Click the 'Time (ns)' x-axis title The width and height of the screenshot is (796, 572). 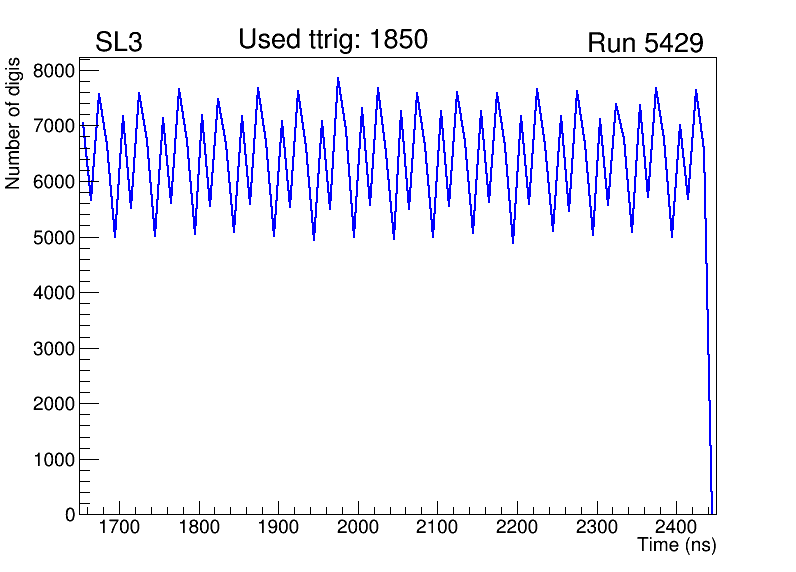click(677, 546)
